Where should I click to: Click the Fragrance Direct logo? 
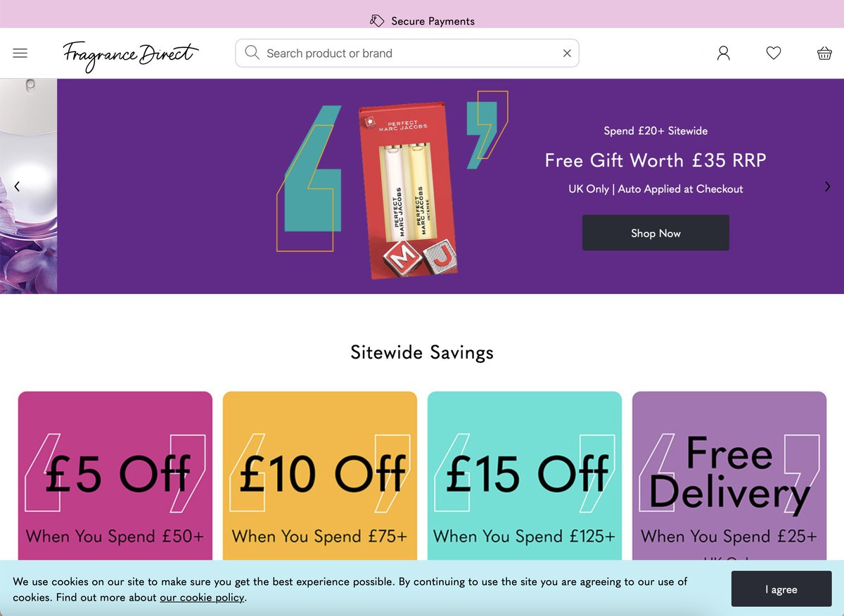point(131,56)
